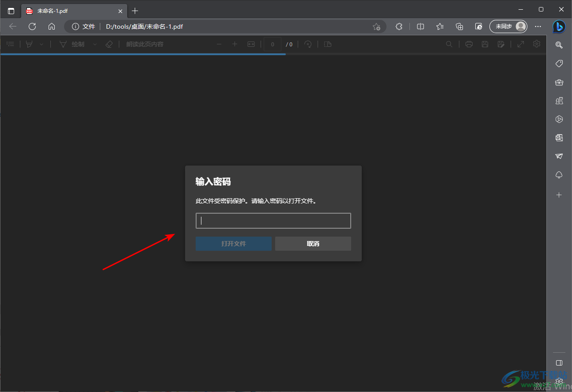Open sidebar Search tool

559,45
